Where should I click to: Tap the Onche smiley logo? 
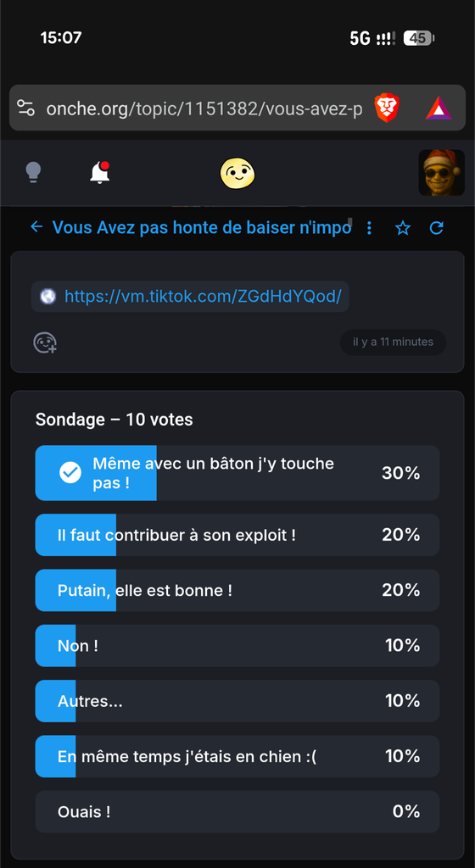click(x=237, y=173)
